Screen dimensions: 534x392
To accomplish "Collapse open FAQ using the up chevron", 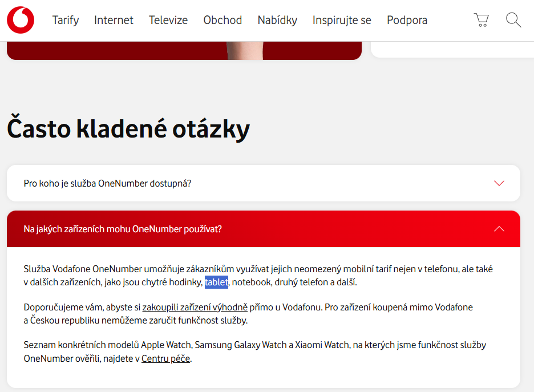I will point(499,229).
